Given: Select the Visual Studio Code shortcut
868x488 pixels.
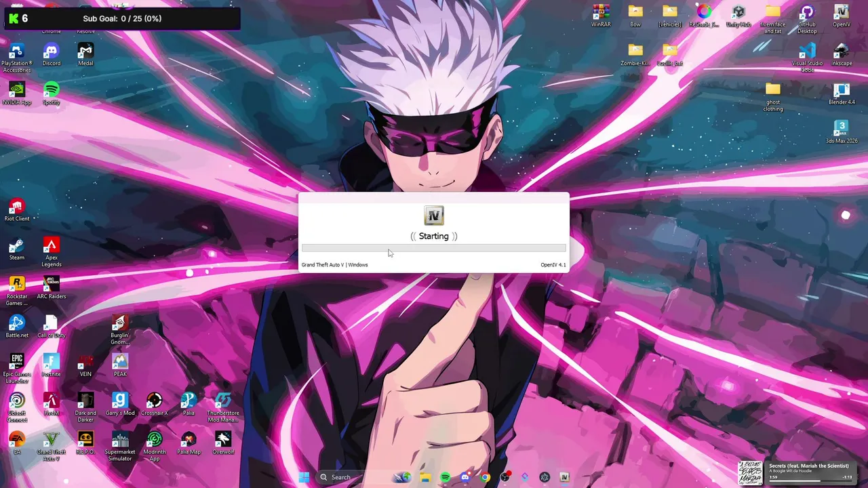Looking at the screenshot, I should 807,58.
